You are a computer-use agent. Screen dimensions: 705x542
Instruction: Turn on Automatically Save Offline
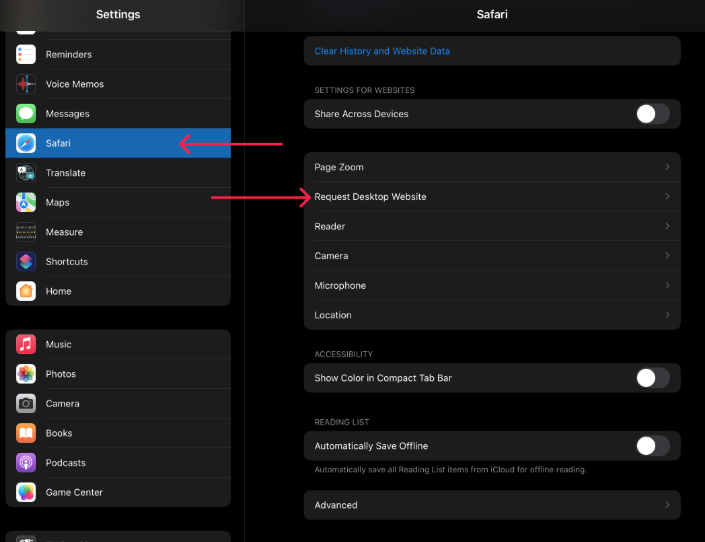click(652, 446)
